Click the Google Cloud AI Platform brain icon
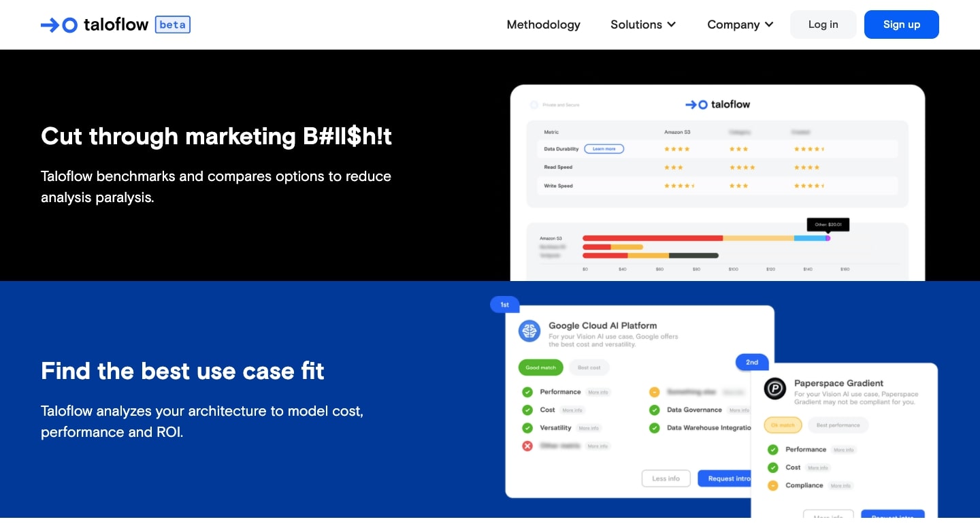980x526 pixels. [529, 331]
